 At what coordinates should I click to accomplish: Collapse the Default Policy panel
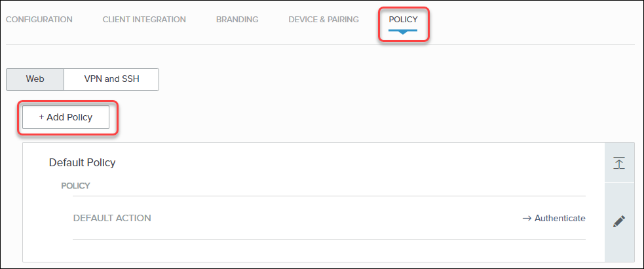pos(619,163)
